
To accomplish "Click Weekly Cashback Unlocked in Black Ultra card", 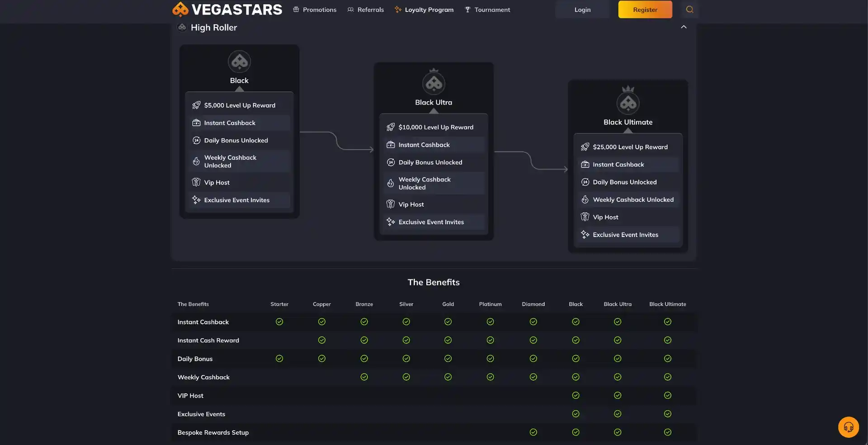I will 425,184.
